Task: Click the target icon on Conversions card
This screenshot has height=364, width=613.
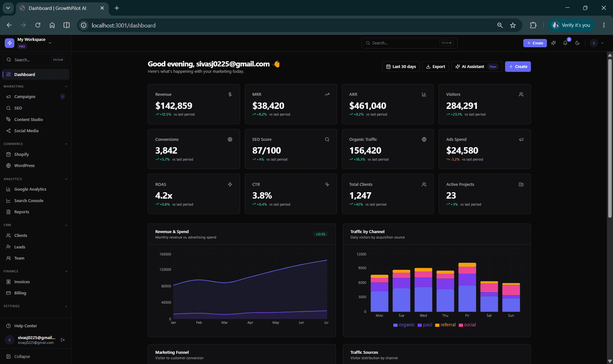Action: [230, 140]
